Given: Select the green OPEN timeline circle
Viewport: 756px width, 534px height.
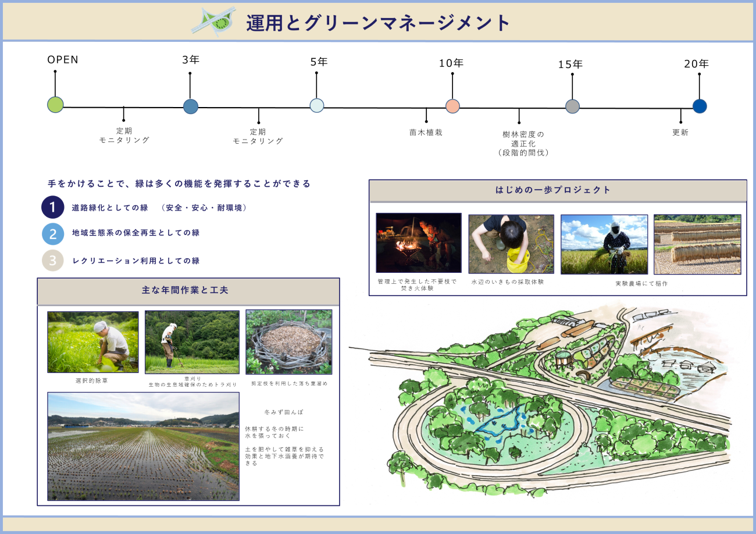Looking at the screenshot, I should point(55,105).
